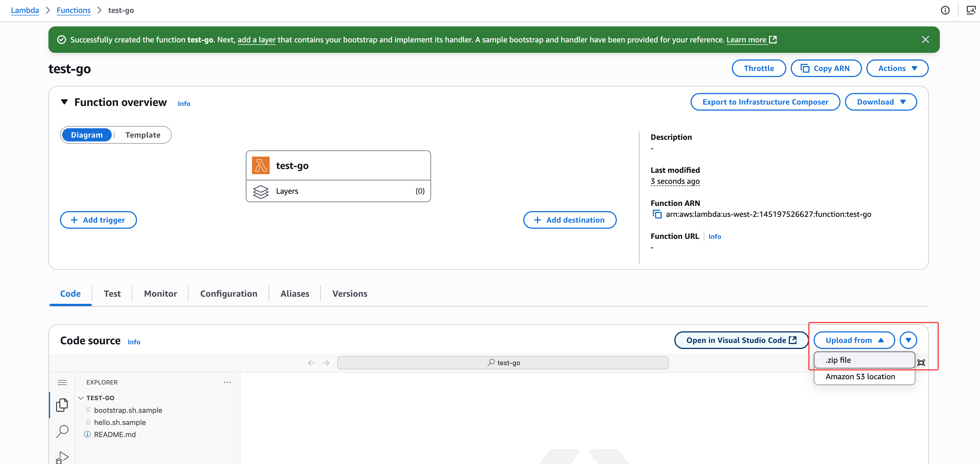Collapse the TEST-GO folder tree
Viewport: 980px width, 464px height.
81,398
